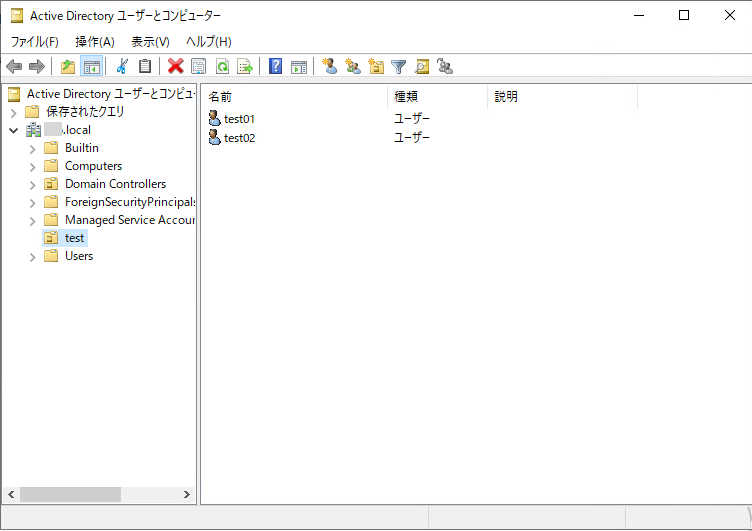Screen dimensions: 752x531
Task: Expand the Users folder
Action: 33,257
